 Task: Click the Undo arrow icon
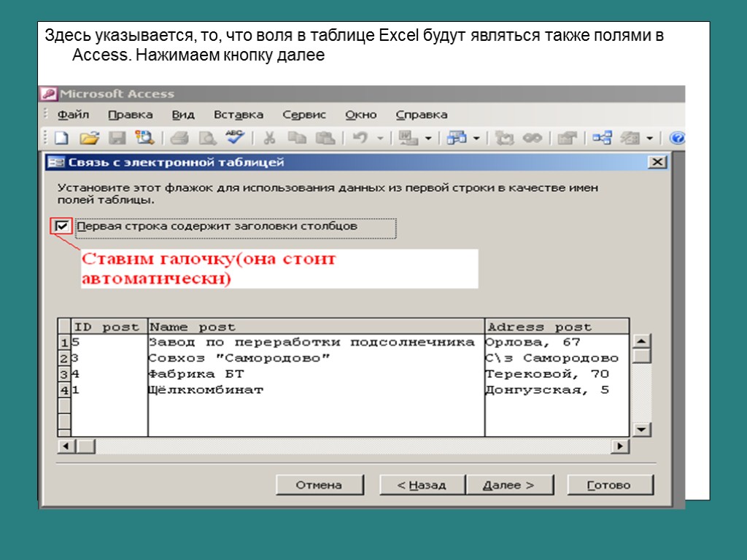pos(360,138)
